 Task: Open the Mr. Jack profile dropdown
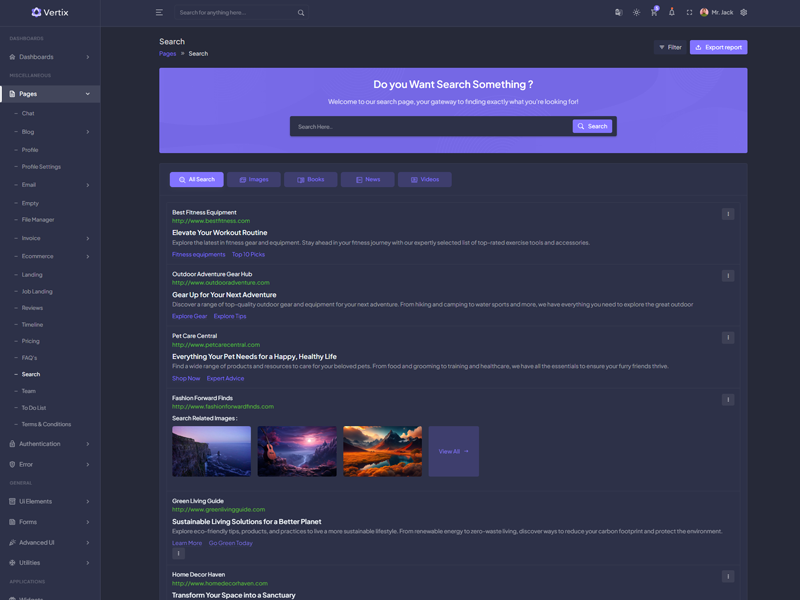click(717, 13)
